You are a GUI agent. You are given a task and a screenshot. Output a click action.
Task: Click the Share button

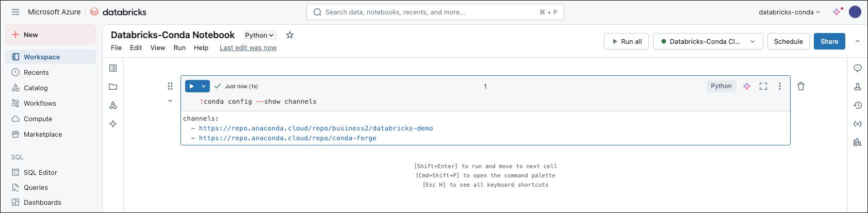pos(829,41)
